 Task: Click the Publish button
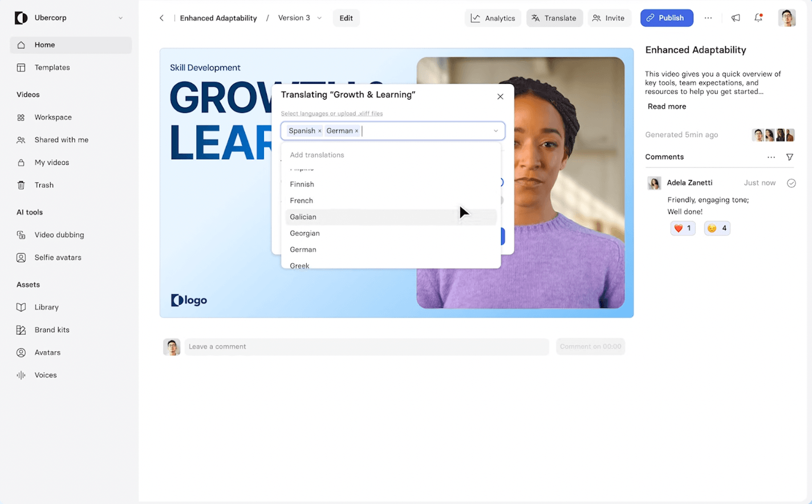[666, 18]
